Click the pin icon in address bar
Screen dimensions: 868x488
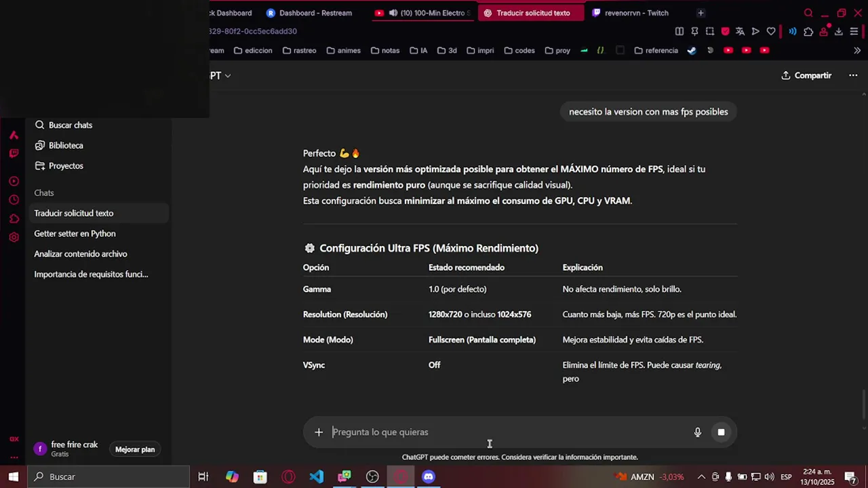point(694,31)
